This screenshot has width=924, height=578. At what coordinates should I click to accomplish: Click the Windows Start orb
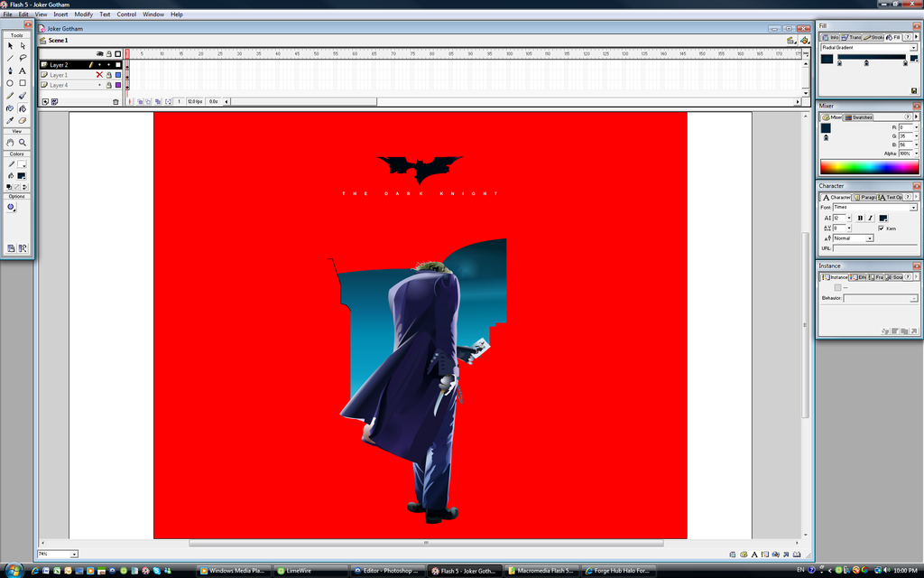[x=13, y=569]
